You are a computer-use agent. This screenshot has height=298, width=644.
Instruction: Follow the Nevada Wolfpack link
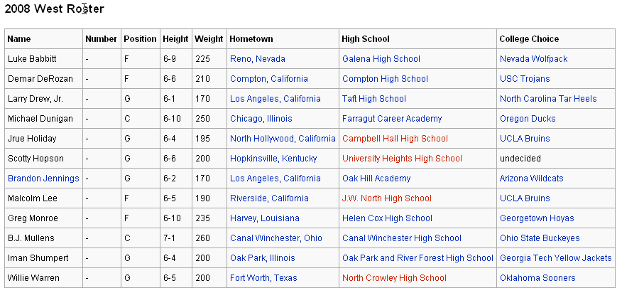point(533,59)
